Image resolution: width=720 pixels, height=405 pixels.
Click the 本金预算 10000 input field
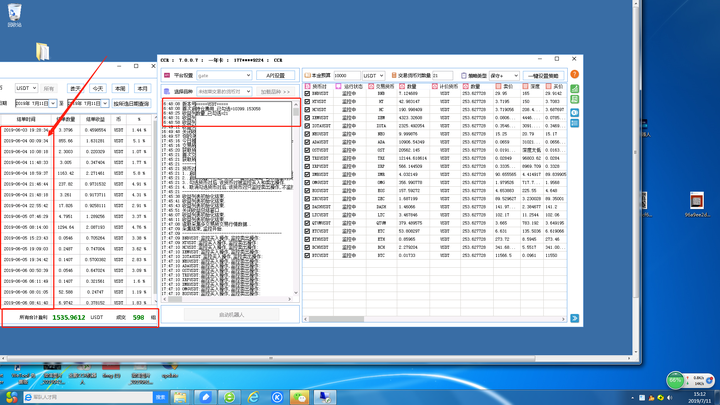coord(347,75)
